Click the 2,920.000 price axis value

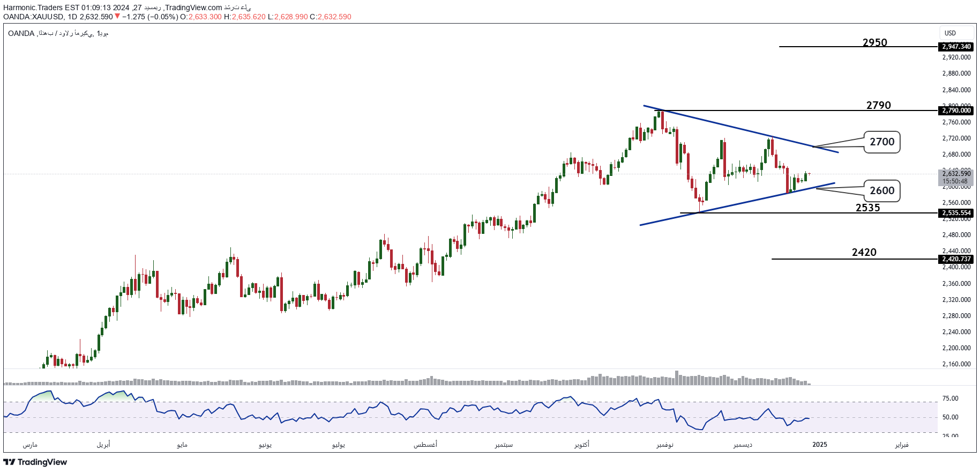click(x=956, y=57)
